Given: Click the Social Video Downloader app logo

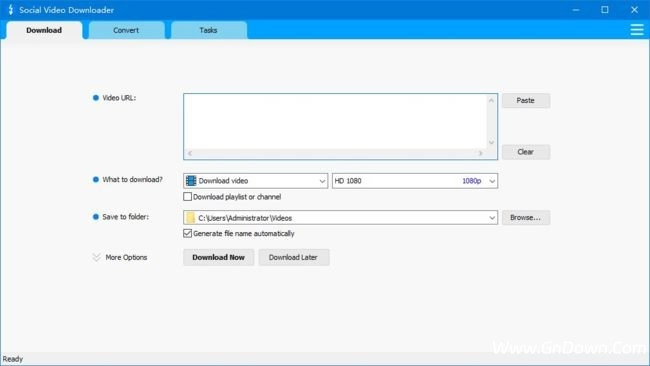Looking at the screenshot, I should click(11, 10).
